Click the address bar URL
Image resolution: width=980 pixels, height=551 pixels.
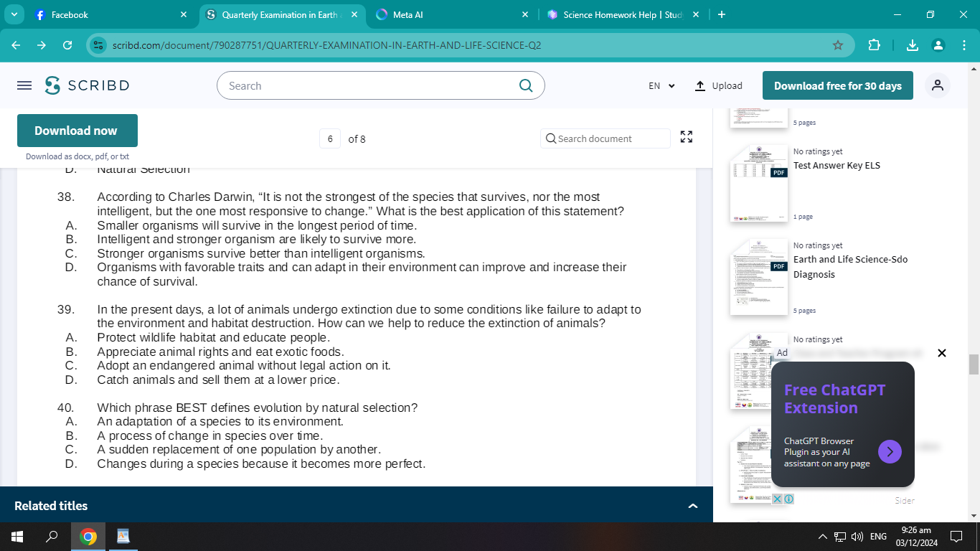(x=326, y=45)
